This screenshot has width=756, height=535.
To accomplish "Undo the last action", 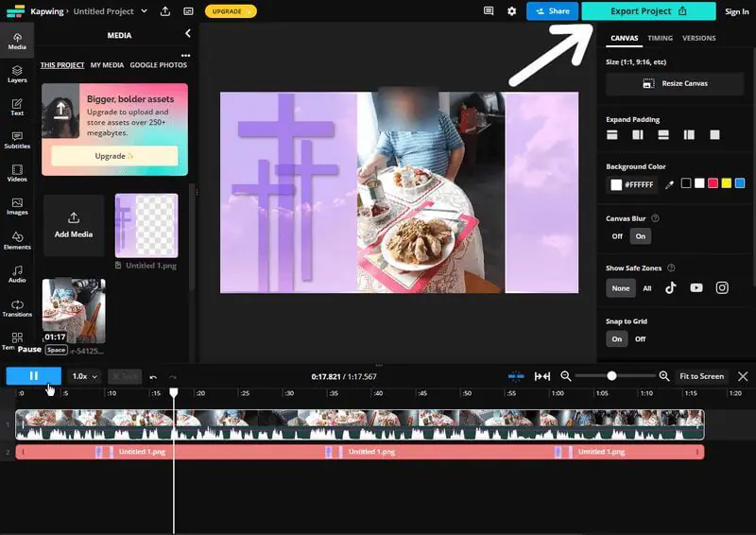I will (153, 377).
